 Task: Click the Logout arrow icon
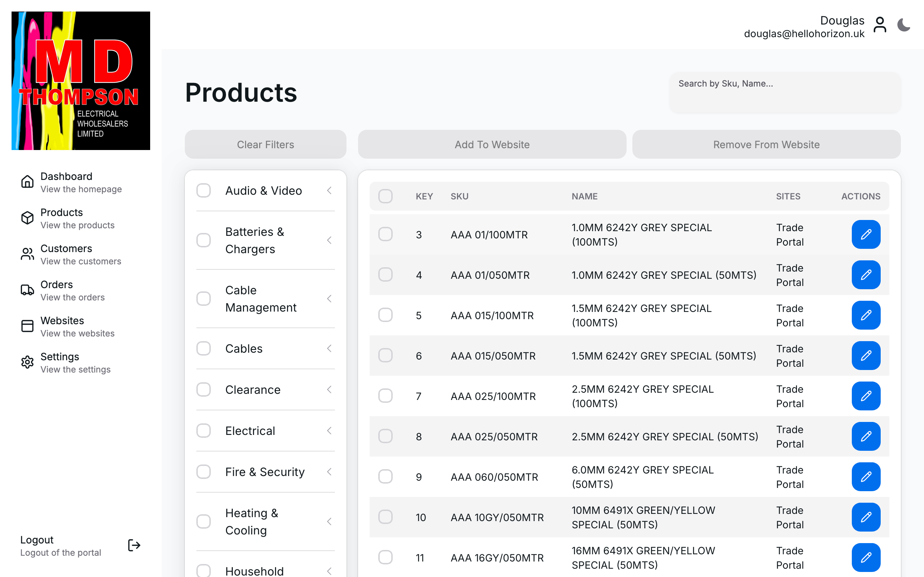[134, 545]
